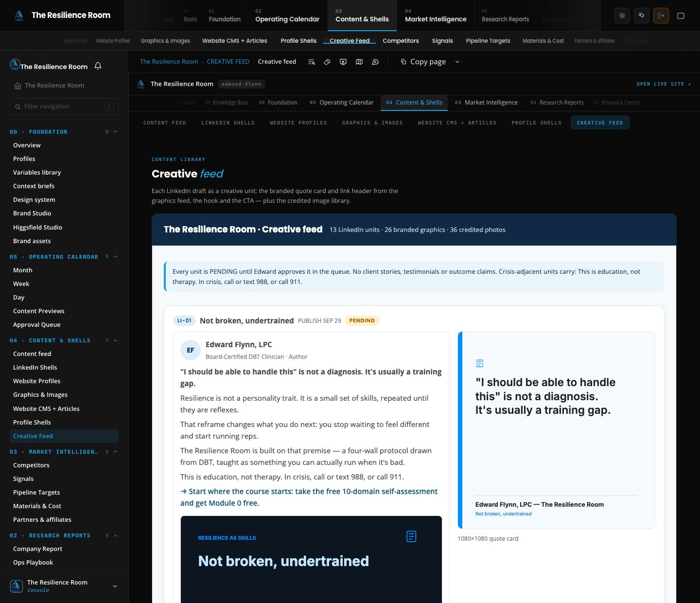700x603 pixels.
Task: Toggle the light/dark theme sun button
Action: tap(622, 16)
